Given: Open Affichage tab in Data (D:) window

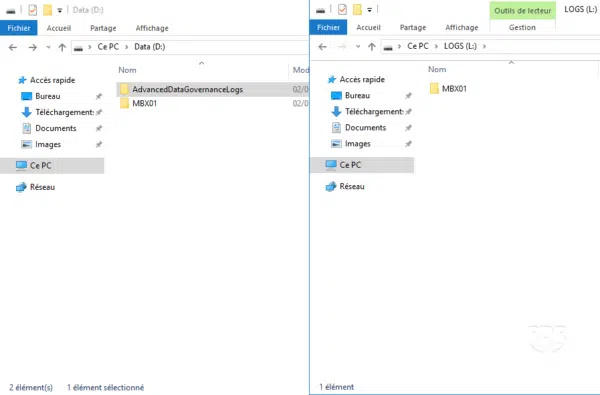Looking at the screenshot, I should (x=152, y=28).
